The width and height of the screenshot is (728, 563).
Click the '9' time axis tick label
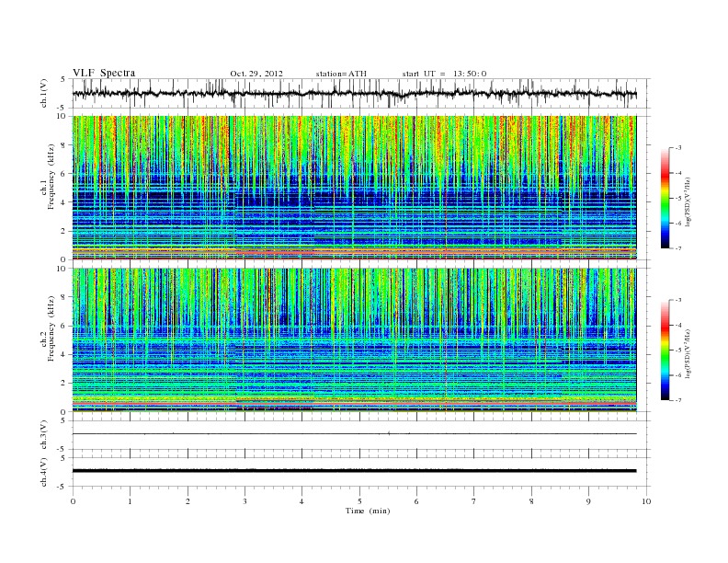tap(588, 501)
